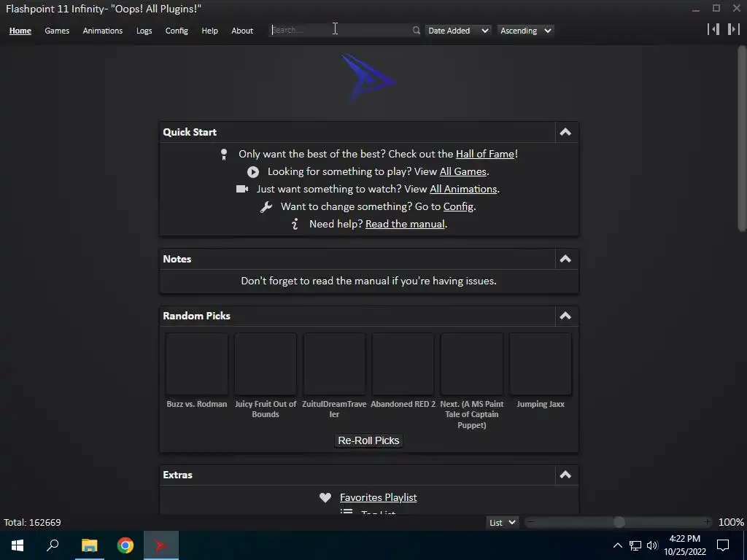747x560 pixels.
Task: Click the 100% scale value text
Action: click(731, 522)
